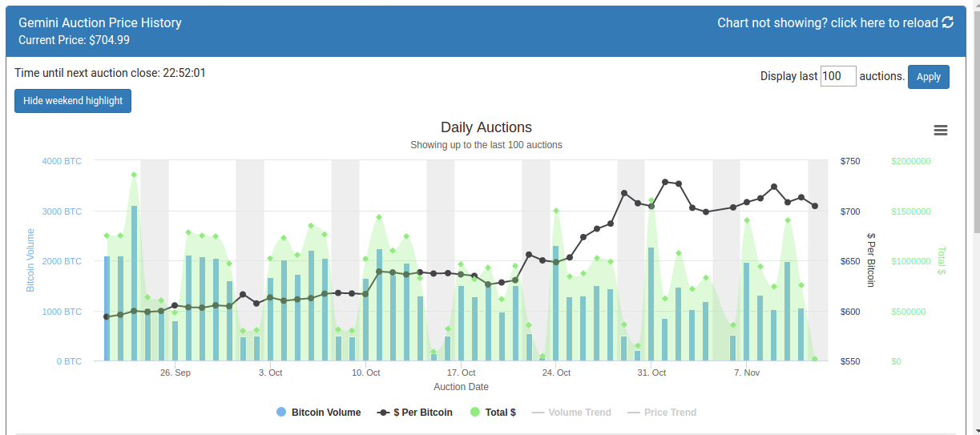This screenshot has width=980, height=435.
Task: Show the Volume Trend series
Action: click(579, 413)
